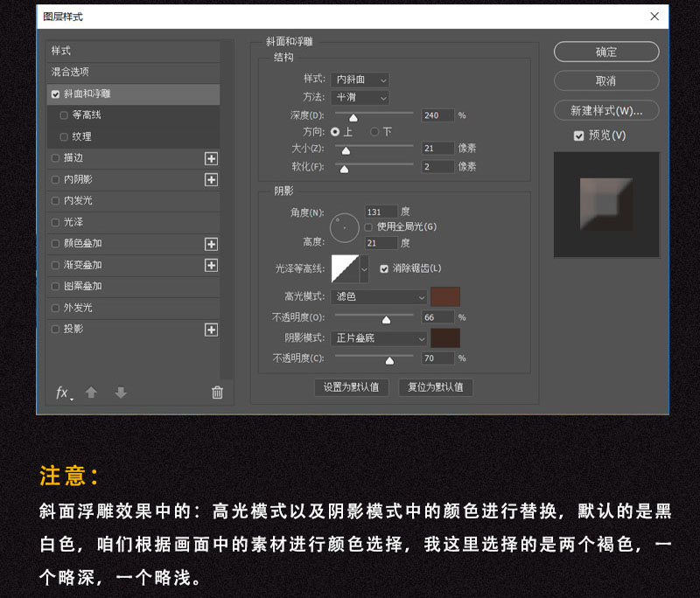This screenshot has height=598, width=700.
Task: Click the 软化 value field 2
Action: pyautogui.click(x=438, y=167)
